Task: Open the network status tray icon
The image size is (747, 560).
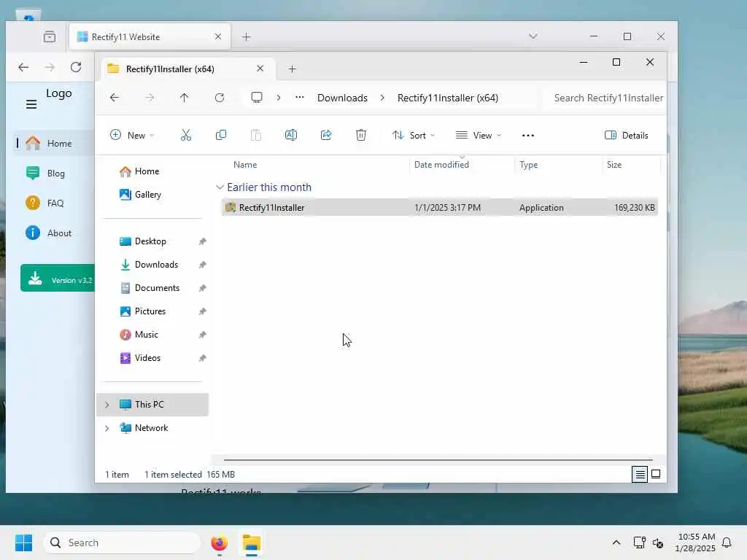Action: (x=639, y=542)
